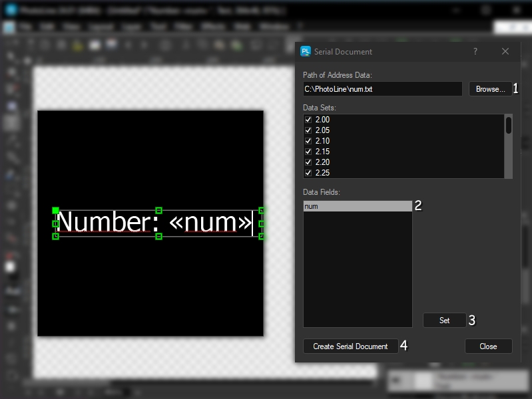Close the Serial Document dialog with X
532x399 pixels.
pyautogui.click(x=505, y=51)
